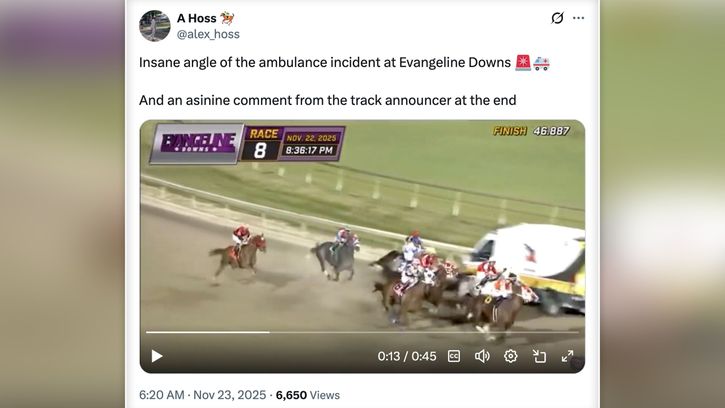Click the ambulance emoji in tweet
This screenshot has width=725, height=408.
point(541,63)
